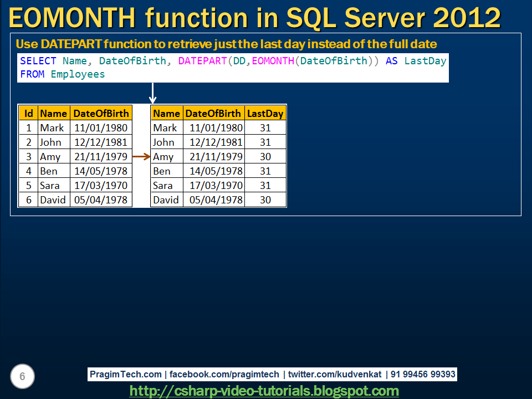Select the DateOfBirth header in the left table
This screenshot has width=532, height=399.
click(x=101, y=112)
